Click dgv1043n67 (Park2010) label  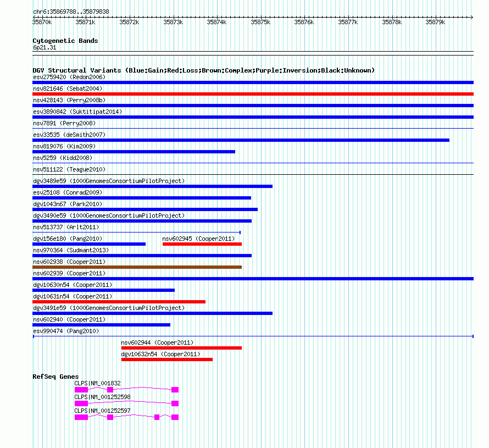tap(68, 204)
